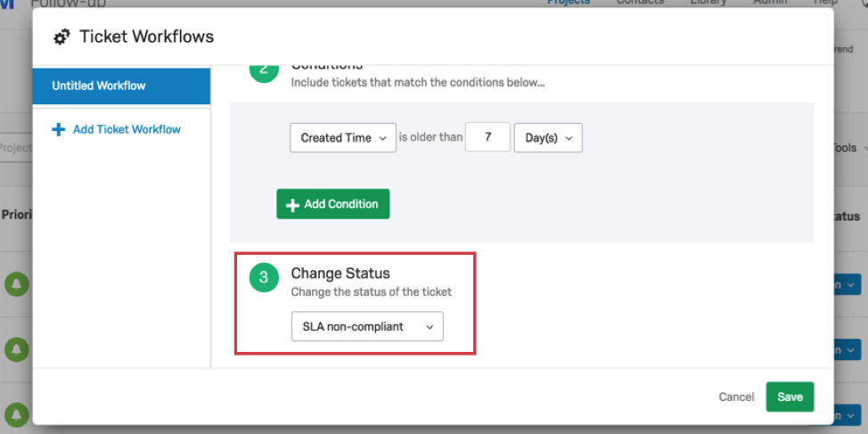Viewport: 868px width, 434px height.
Task: Expand the Tools menu behind the dialog
Action: 845,148
